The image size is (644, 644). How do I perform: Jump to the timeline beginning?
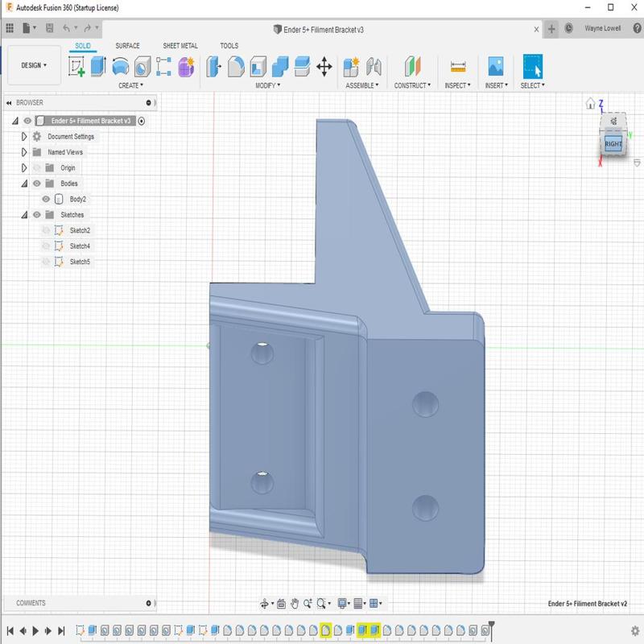10,630
